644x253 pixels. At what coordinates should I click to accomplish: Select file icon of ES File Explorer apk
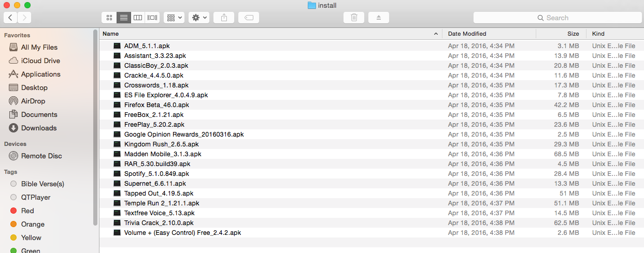click(x=117, y=95)
